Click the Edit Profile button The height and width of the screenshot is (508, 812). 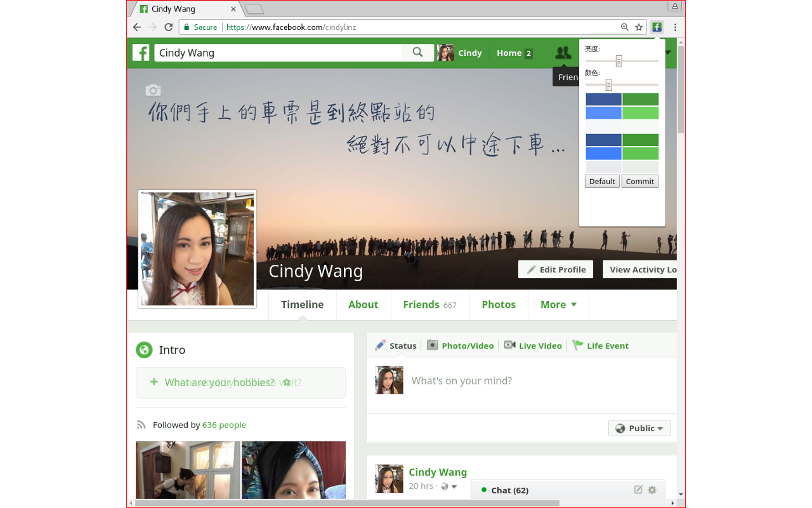556,269
